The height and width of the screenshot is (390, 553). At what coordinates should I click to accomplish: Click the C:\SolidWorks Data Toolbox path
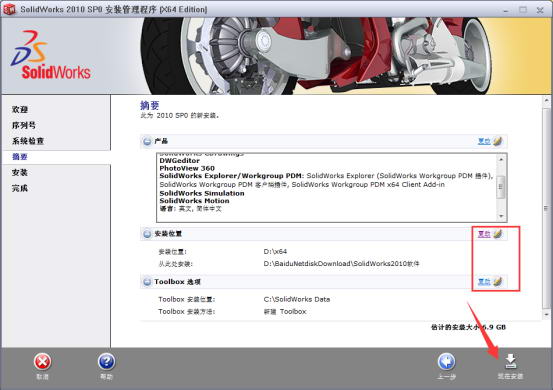click(297, 299)
